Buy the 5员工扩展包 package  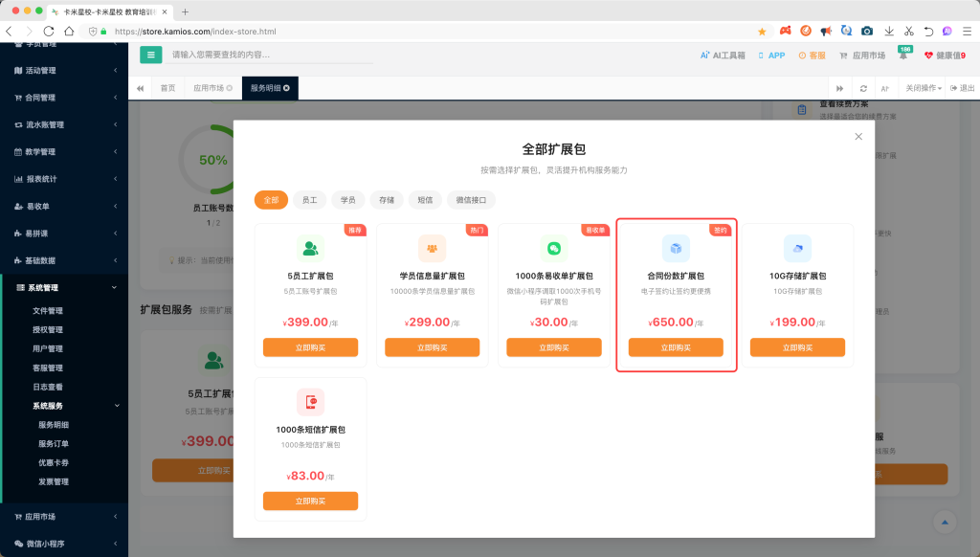pos(311,347)
